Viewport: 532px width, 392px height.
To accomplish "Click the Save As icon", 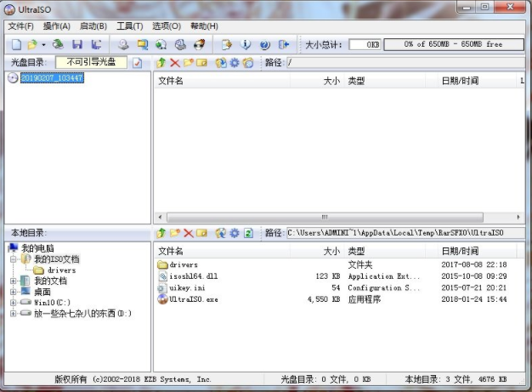I will [x=96, y=44].
